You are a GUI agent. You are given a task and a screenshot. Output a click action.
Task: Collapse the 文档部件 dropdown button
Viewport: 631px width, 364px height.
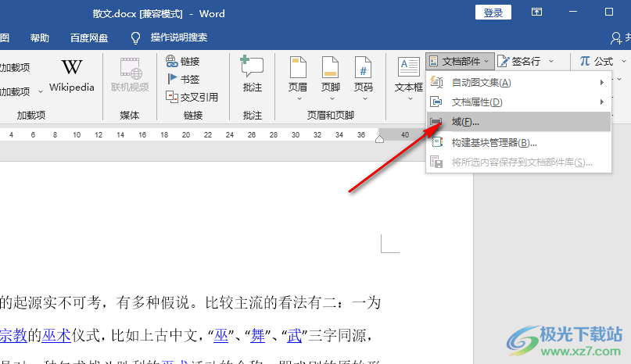(x=460, y=61)
